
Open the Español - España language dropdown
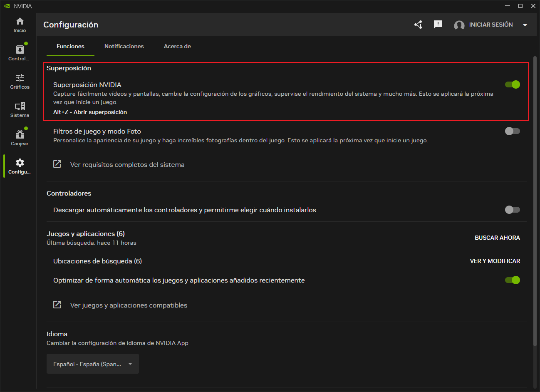coord(93,364)
